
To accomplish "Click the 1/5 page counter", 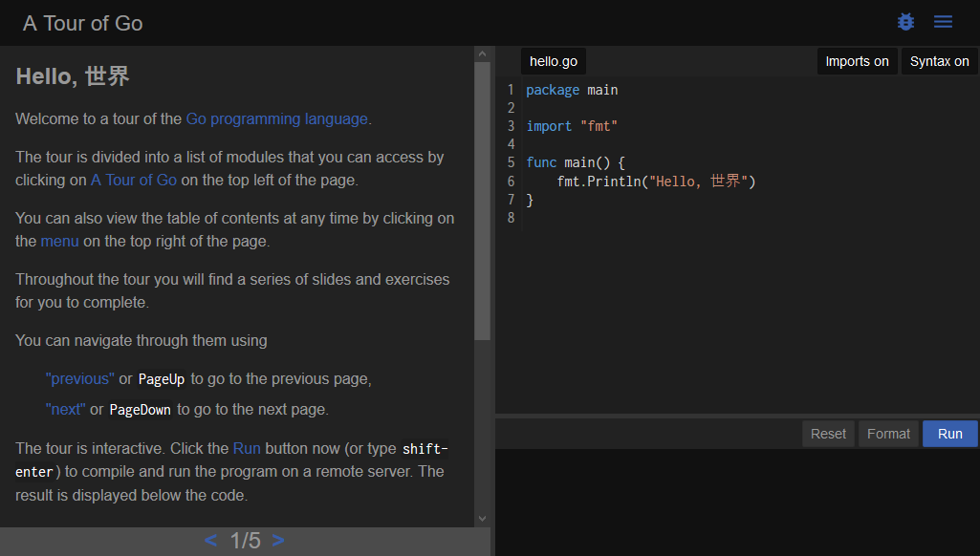I will click(x=245, y=541).
